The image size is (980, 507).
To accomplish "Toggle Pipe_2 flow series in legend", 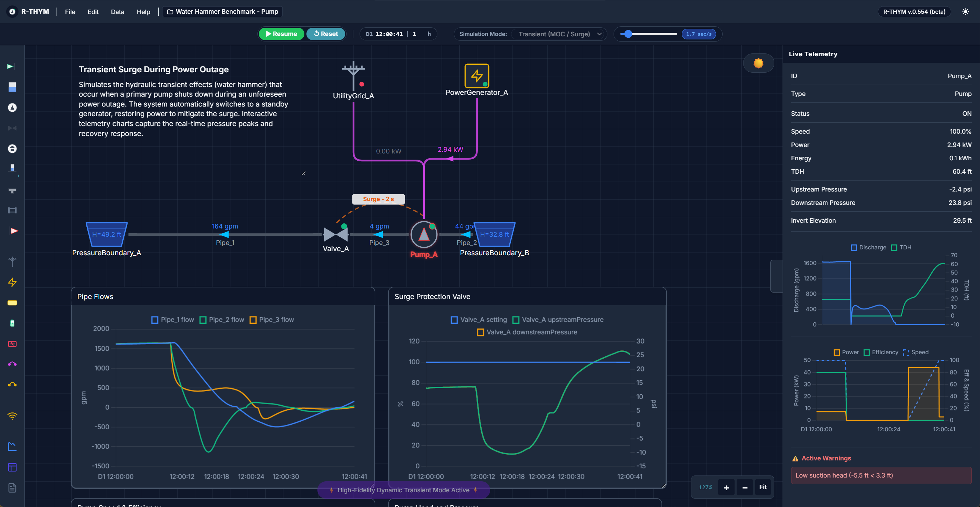I will pyautogui.click(x=222, y=320).
